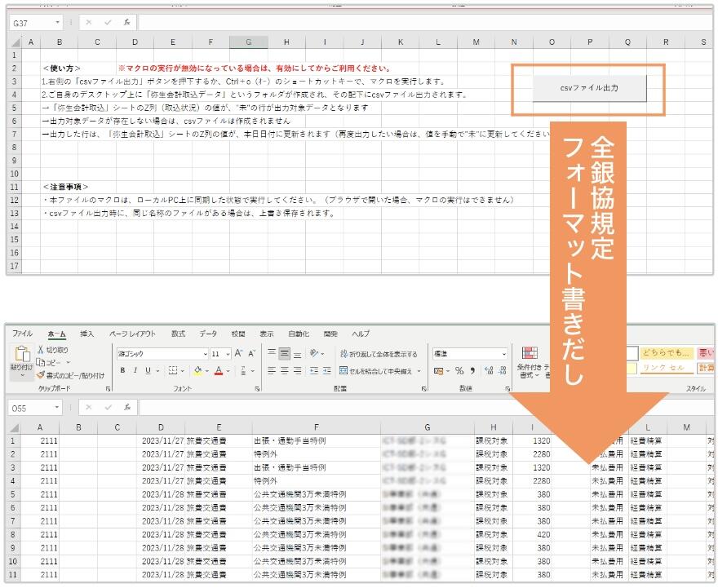Apply the red font color
Image resolution: width=718 pixels, height=588 pixels.
219,370
